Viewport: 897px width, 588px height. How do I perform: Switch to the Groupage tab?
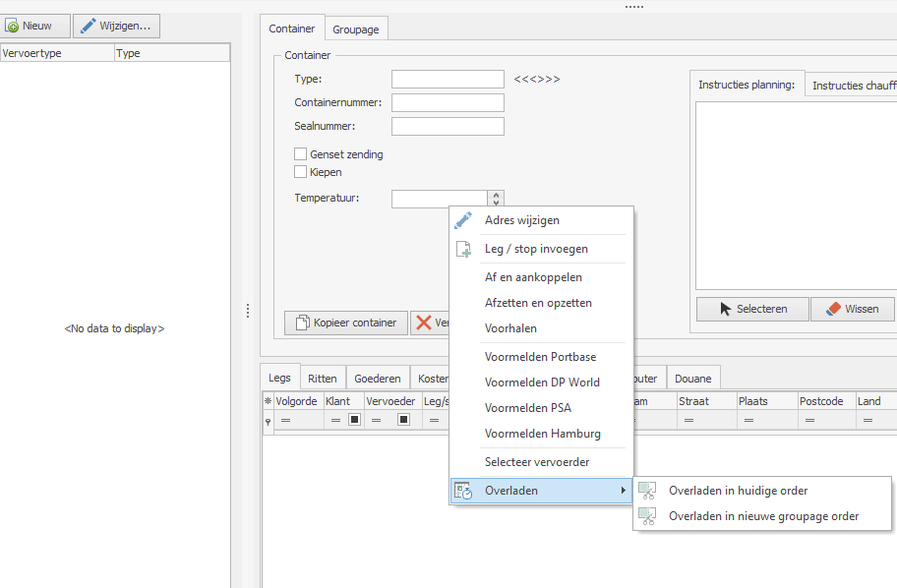click(356, 29)
